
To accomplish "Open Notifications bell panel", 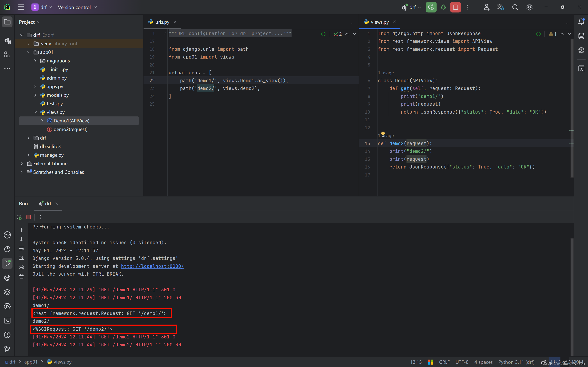I will point(581,22).
